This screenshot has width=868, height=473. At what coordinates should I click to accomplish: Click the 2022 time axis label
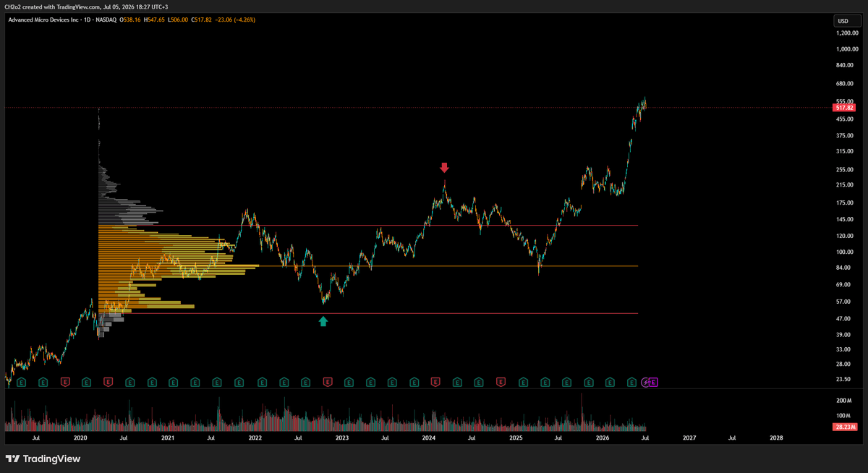pos(255,438)
